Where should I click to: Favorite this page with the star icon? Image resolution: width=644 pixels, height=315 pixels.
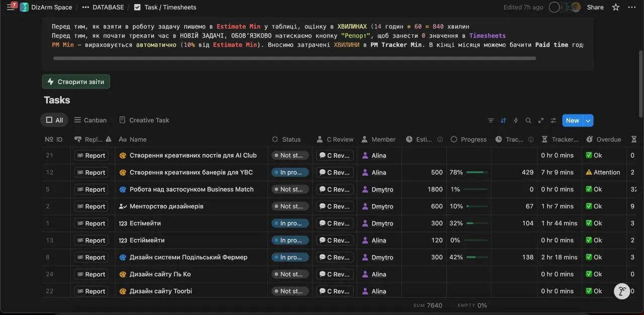(x=616, y=7)
